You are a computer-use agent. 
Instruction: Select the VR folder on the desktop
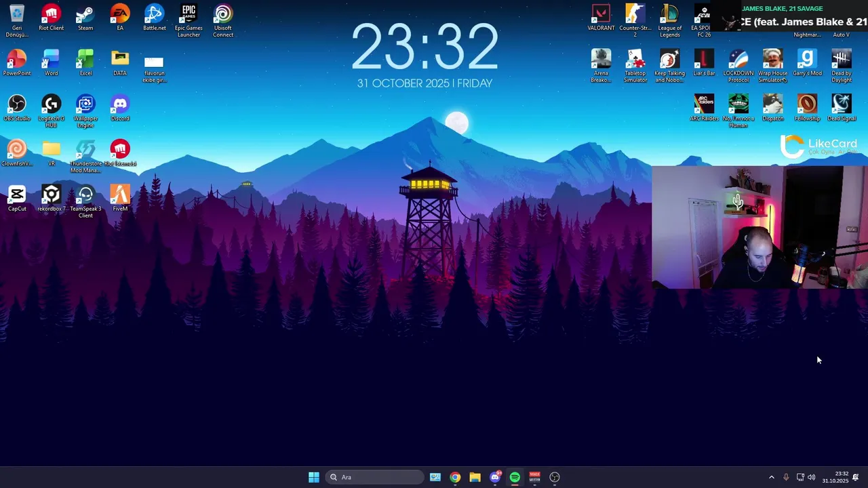[x=51, y=153]
